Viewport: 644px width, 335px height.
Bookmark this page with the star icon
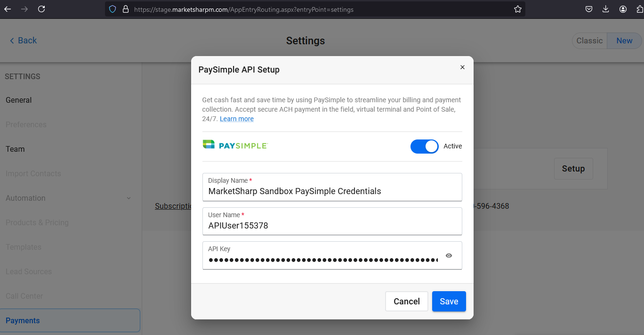click(x=518, y=9)
